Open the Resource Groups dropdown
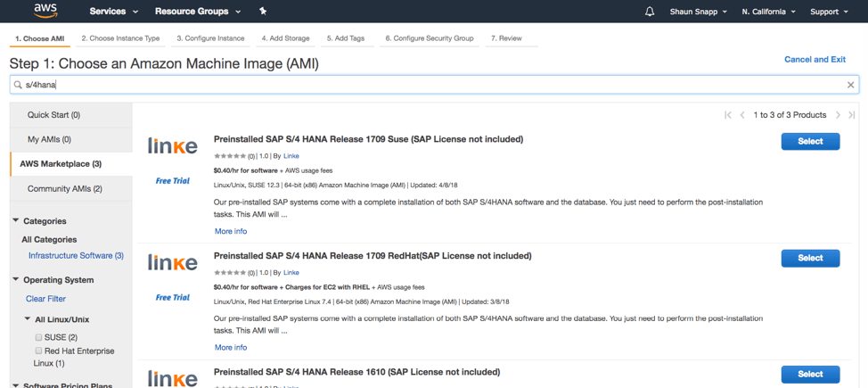Screen dimensions: 868x388 pyautogui.click(x=198, y=11)
